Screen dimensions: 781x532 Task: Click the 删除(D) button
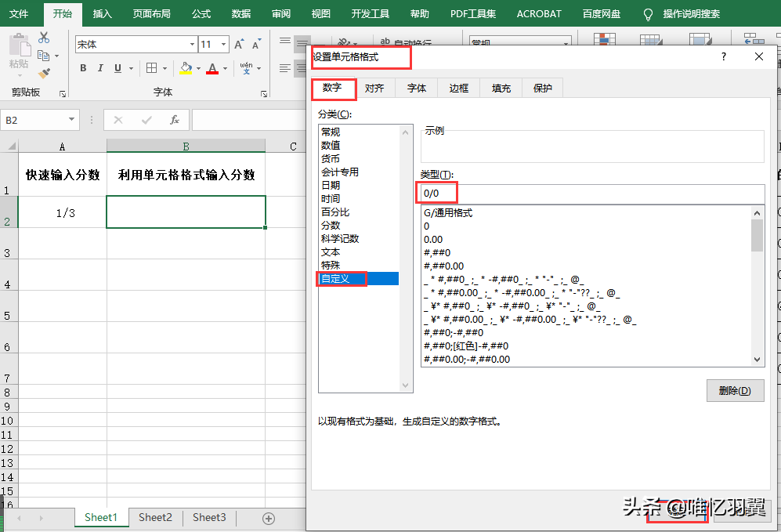(735, 390)
